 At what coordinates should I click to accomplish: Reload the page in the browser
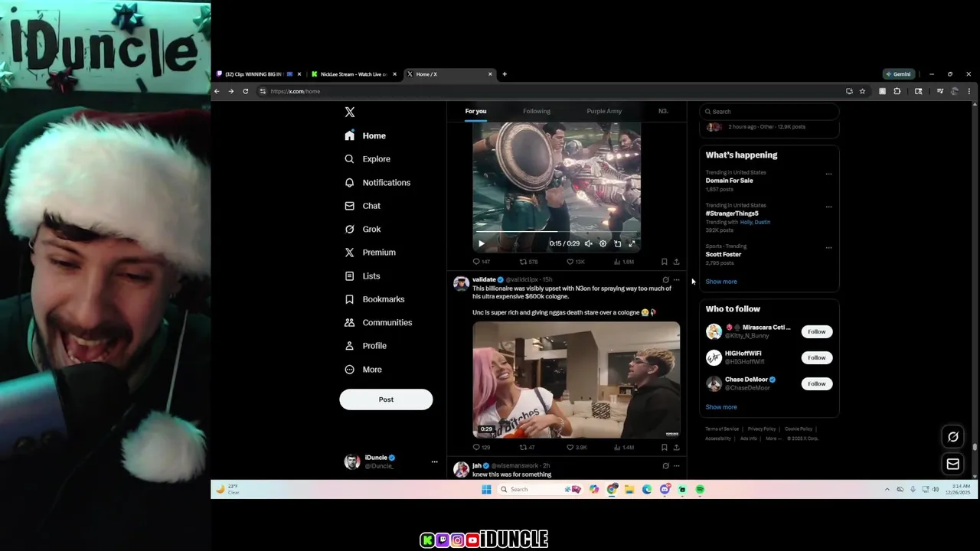point(245,91)
